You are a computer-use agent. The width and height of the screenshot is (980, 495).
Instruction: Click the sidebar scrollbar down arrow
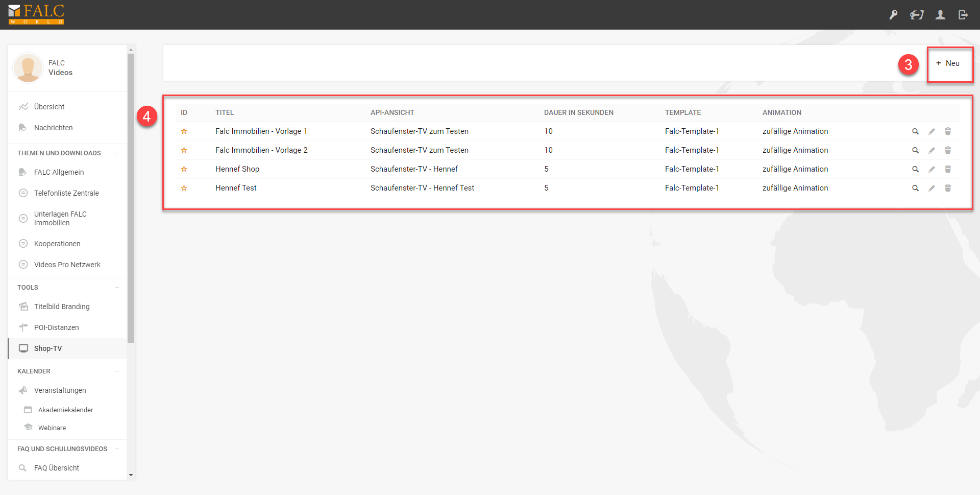click(131, 475)
